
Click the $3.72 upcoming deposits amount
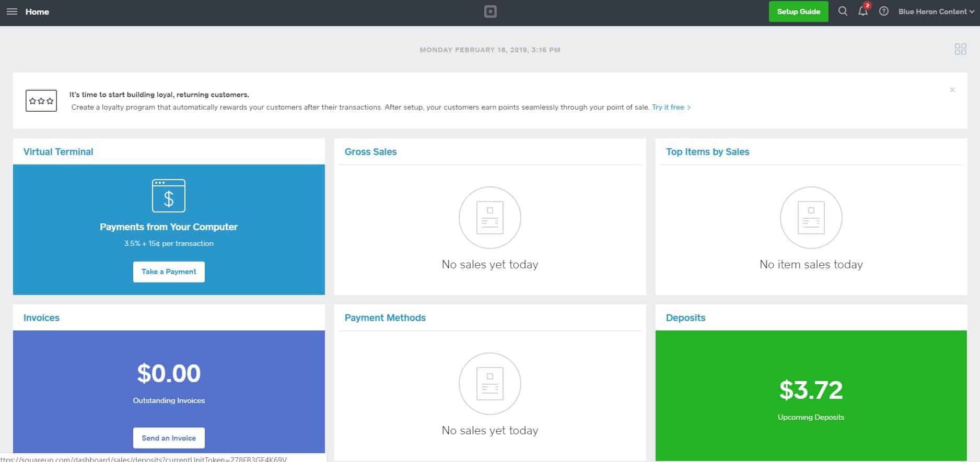click(x=811, y=390)
